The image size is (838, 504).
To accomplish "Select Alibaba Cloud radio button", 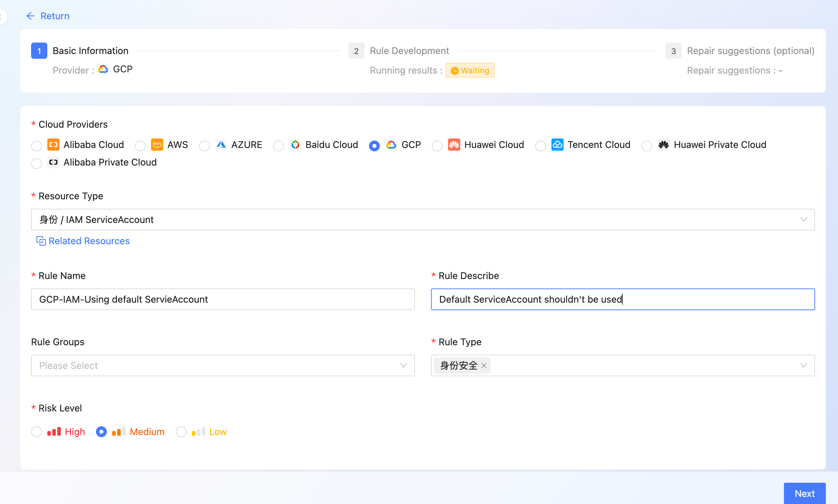I will [36, 146].
